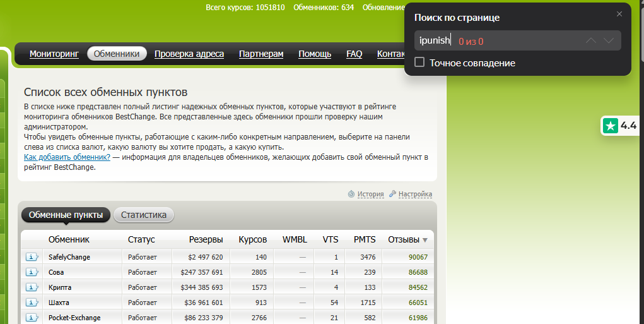The image size is (644, 324).
Task: Click Курсов value 2805
Action: point(259,272)
